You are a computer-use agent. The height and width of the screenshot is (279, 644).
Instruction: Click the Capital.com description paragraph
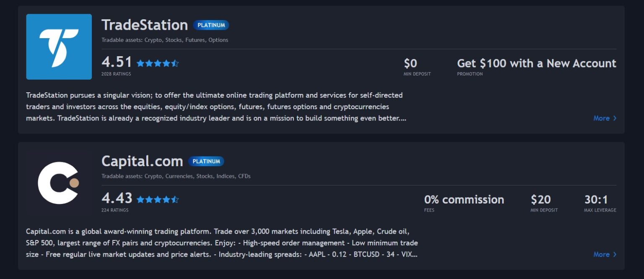(222, 243)
